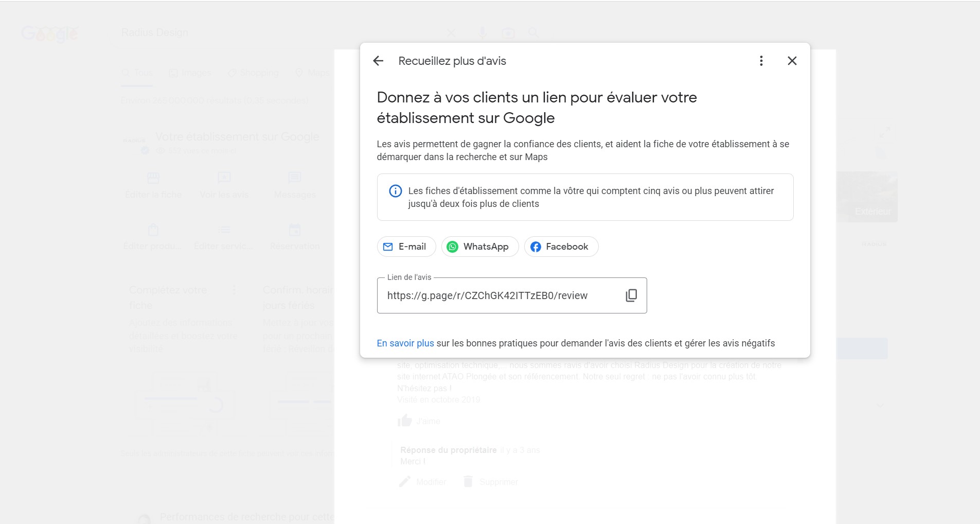The width and height of the screenshot is (980, 524).
Task: Like the review with J'aime
Action: 419,421
